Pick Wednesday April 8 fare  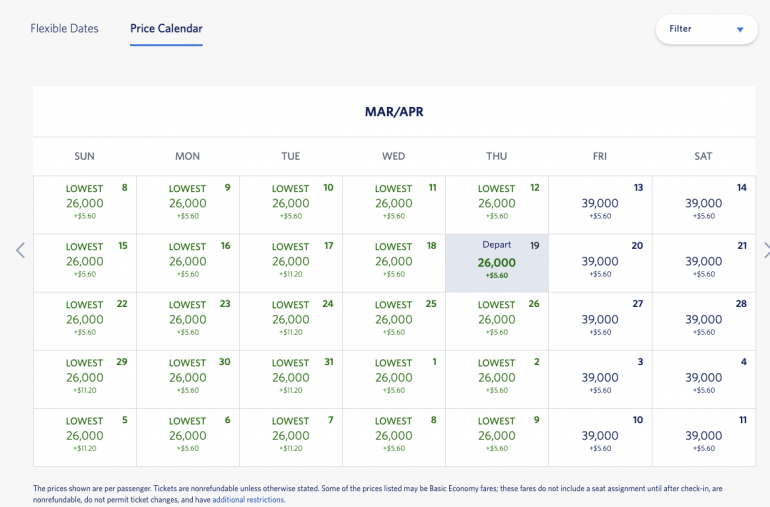tap(394, 437)
